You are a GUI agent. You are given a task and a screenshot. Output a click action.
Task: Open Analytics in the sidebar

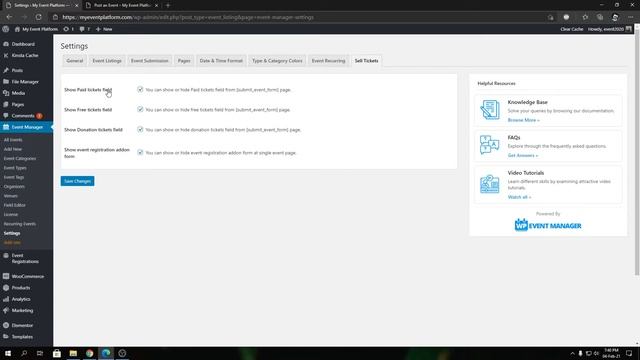[21, 299]
